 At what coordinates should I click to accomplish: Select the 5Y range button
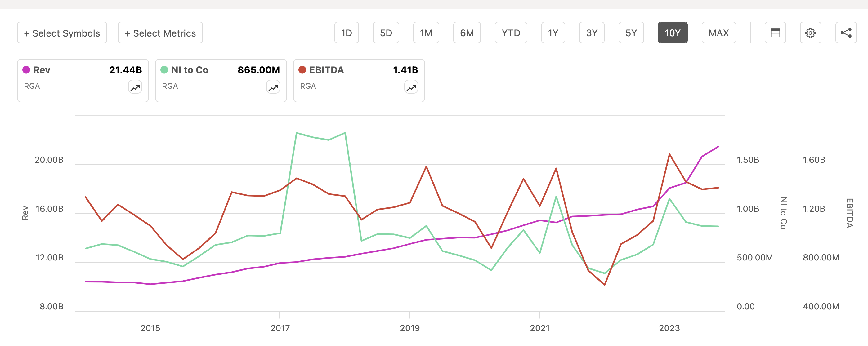pos(631,32)
